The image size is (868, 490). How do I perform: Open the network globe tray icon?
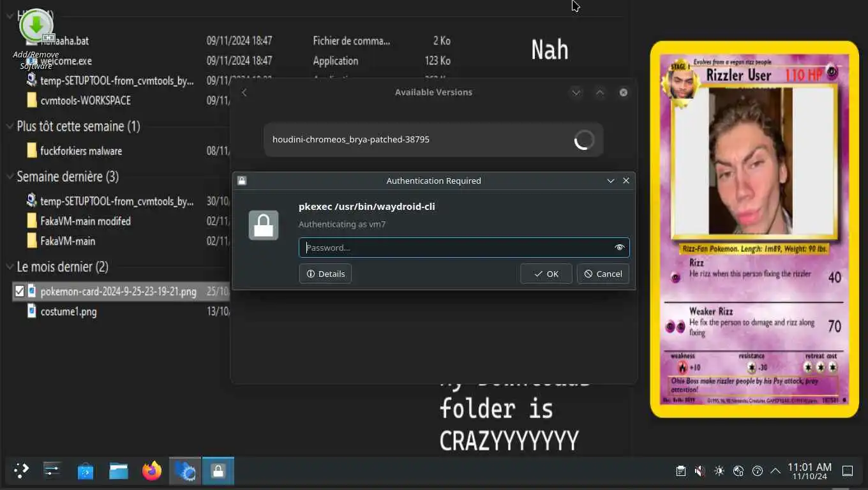(738, 471)
